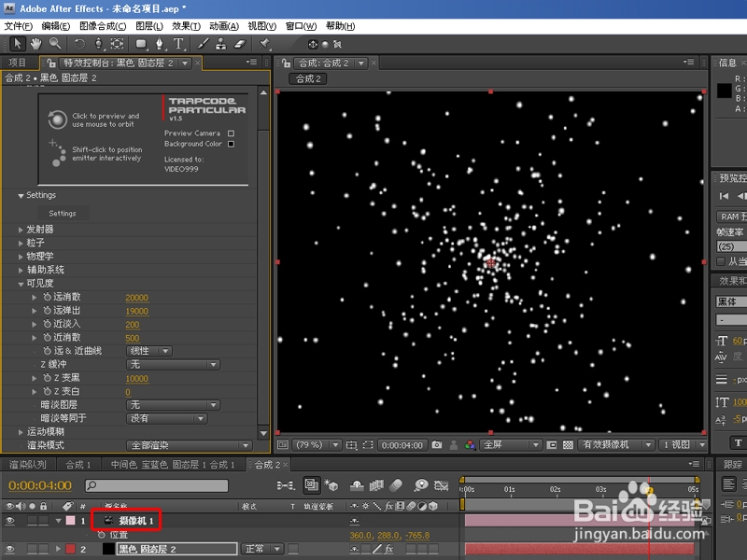Image resolution: width=747 pixels, height=560 pixels.
Task: Toggle the position stopwatch under 摄像机 1
Action: pos(102,535)
